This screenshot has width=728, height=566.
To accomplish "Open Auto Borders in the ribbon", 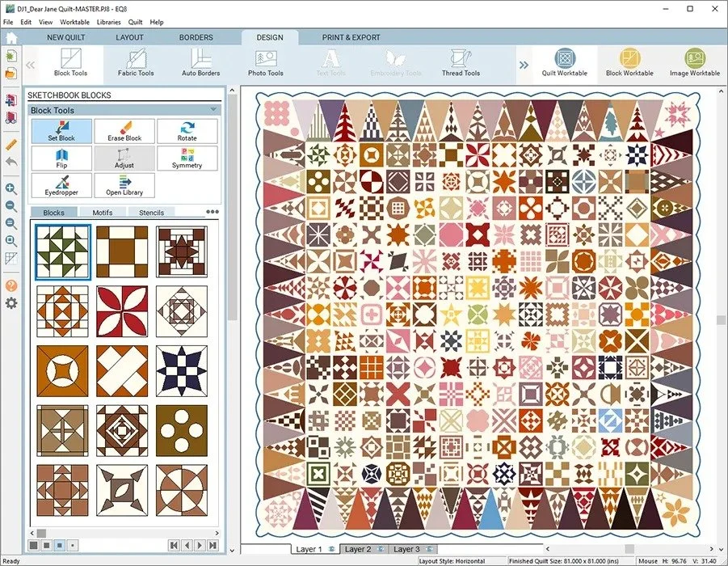I will pos(200,63).
